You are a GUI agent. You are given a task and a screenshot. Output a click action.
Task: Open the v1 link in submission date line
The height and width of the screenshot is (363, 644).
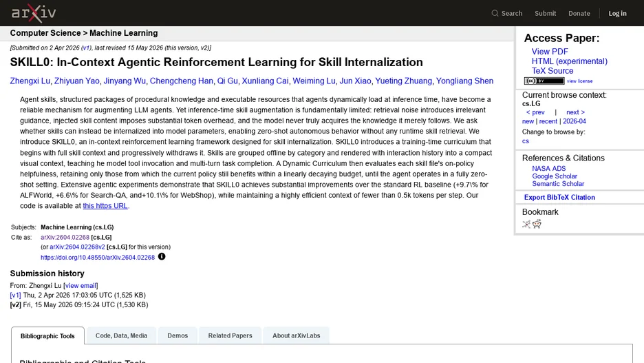pyautogui.click(x=86, y=48)
